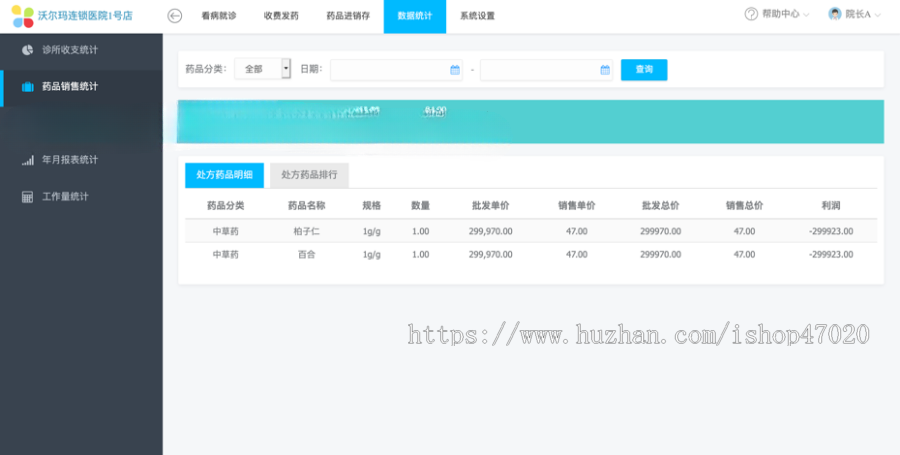Click the 院长A user avatar
900x455 pixels.
click(x=835, y=14)
